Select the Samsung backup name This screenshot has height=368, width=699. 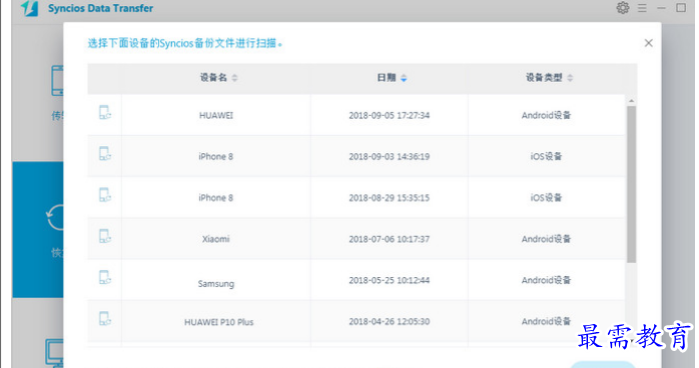click(216, 284)
